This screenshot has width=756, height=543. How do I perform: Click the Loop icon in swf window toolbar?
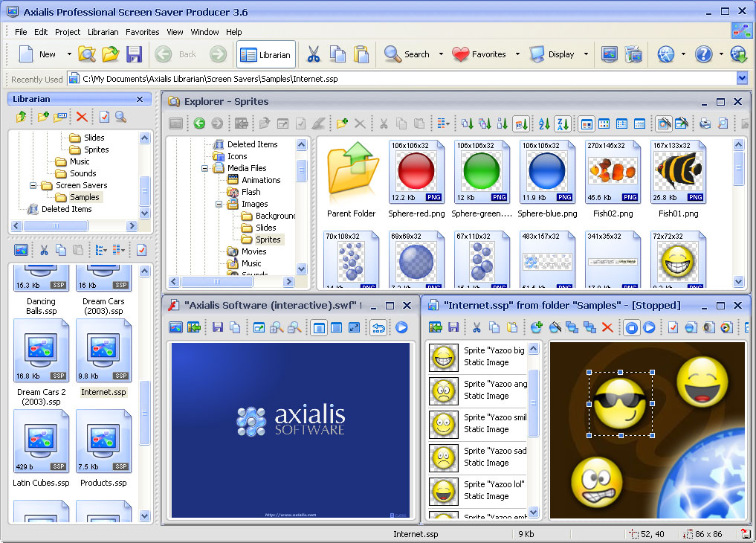[x=379, y=328]
